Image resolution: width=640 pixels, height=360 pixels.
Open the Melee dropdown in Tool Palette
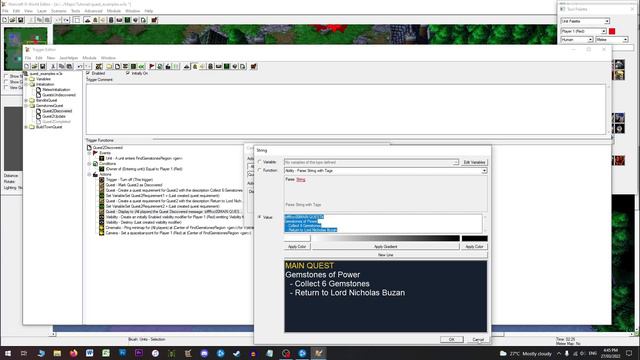611,40
